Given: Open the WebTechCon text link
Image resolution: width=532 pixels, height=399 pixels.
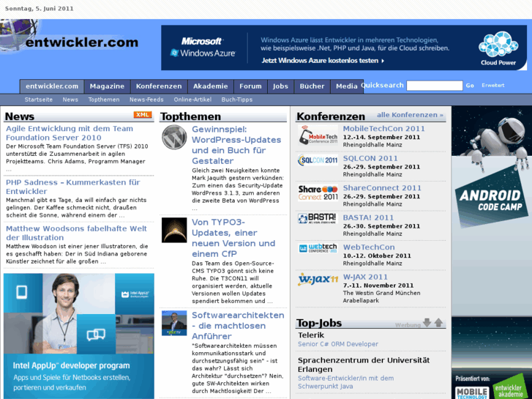Looking at the screenshot, I should point(369,247).
